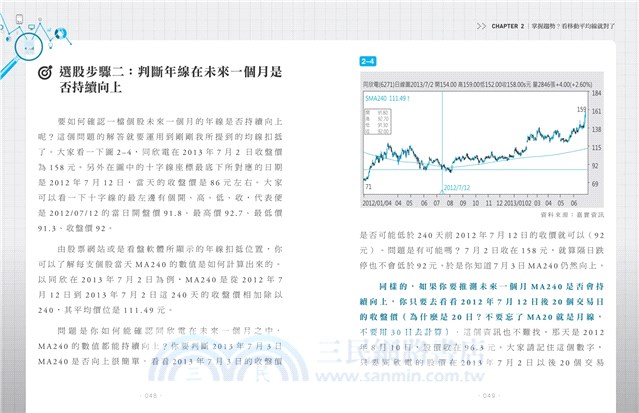Click the y-axis value 69
Image resolution: width=639 pixels, height=413 pixels.
(x=595, y=184)
